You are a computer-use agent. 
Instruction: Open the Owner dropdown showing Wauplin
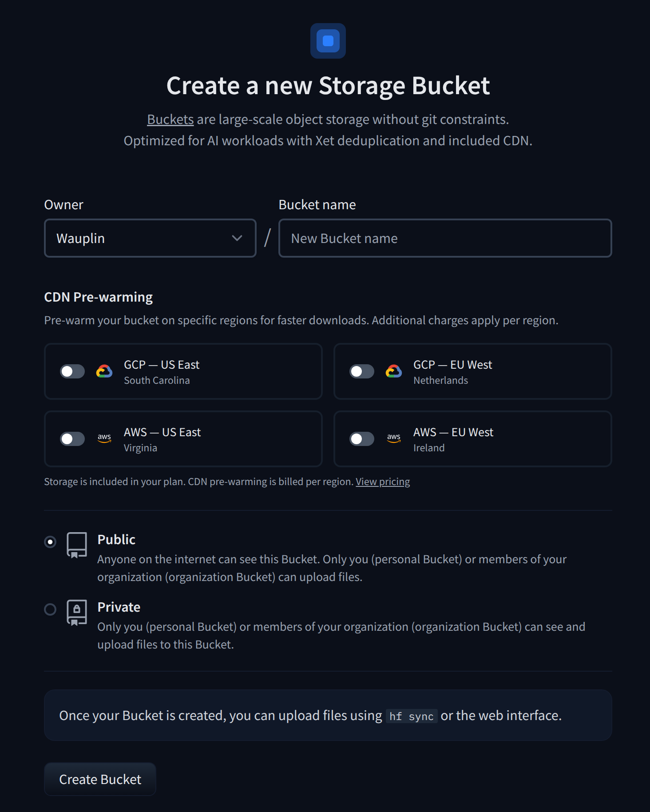coord(142,238)
